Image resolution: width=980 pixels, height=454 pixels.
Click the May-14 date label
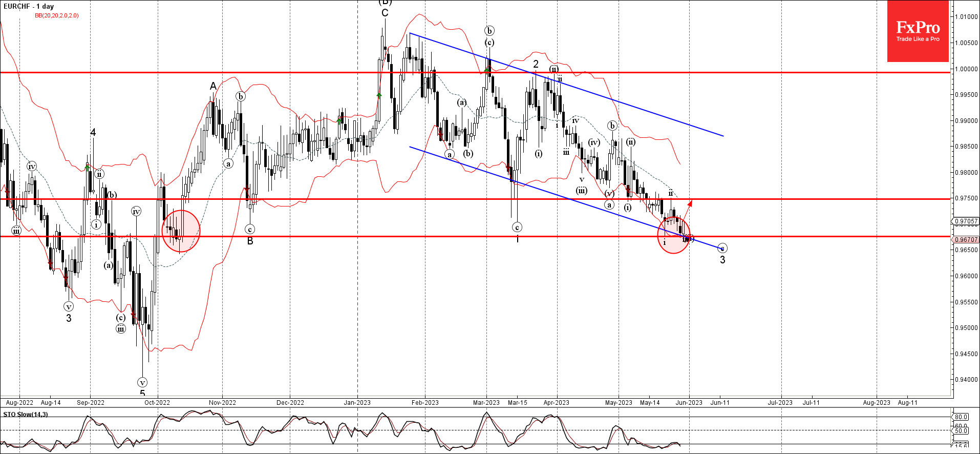pyautogui.click(x=650, y=403)
